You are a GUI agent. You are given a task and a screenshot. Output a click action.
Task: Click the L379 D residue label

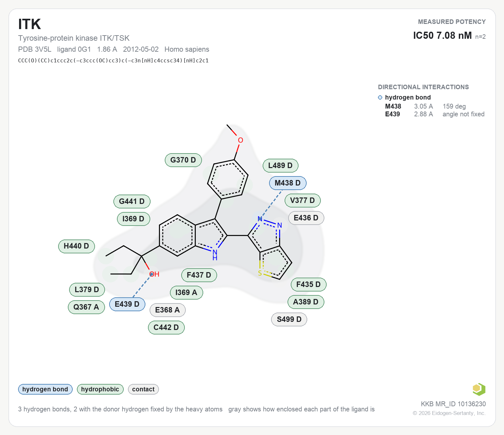tap(87, 290)
